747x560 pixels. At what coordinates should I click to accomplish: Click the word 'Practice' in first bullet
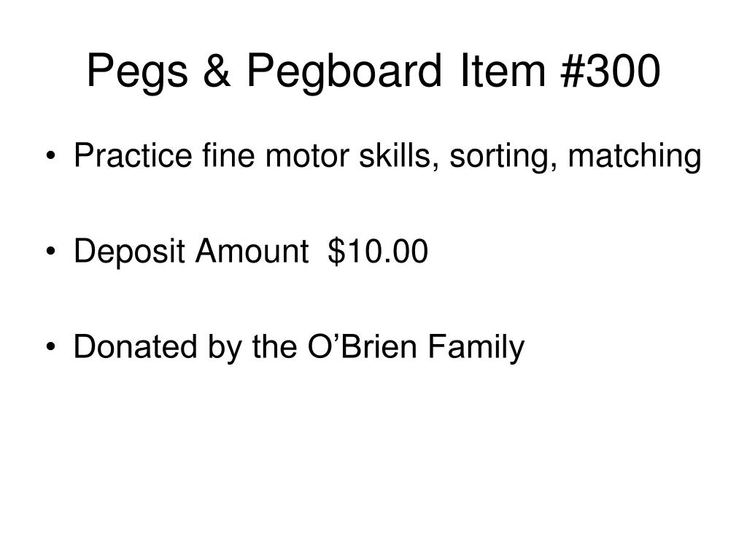coord(133,155)
